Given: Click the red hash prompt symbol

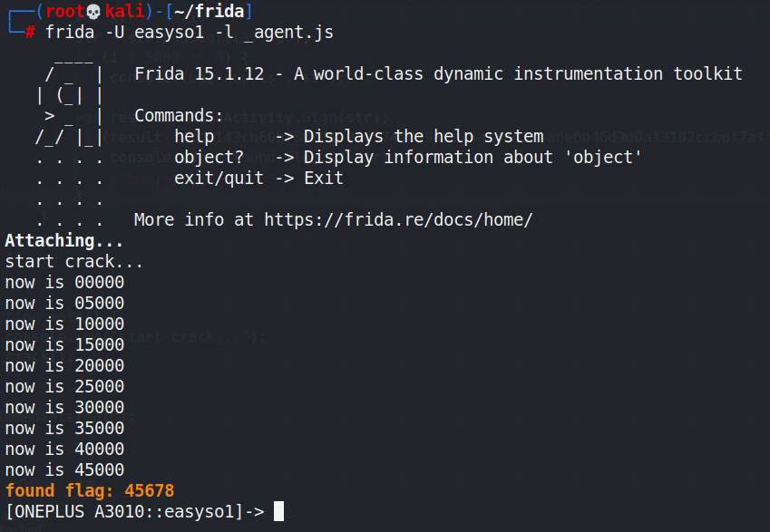Looking at the screenshot, I should click(x=30, y=33).
